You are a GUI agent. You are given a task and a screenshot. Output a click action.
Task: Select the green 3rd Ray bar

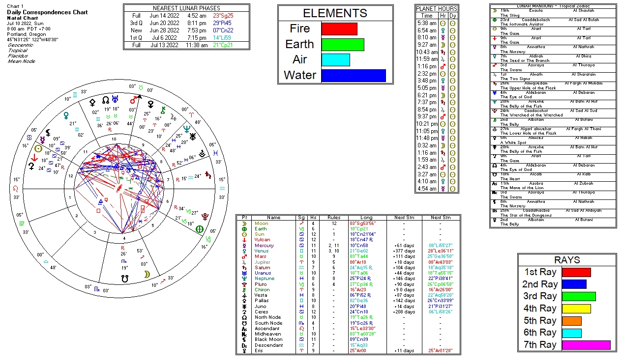(579, 296)
